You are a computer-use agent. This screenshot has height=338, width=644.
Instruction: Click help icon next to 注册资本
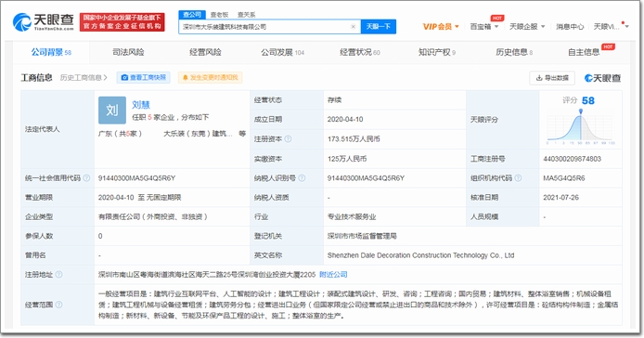point(288,139)
